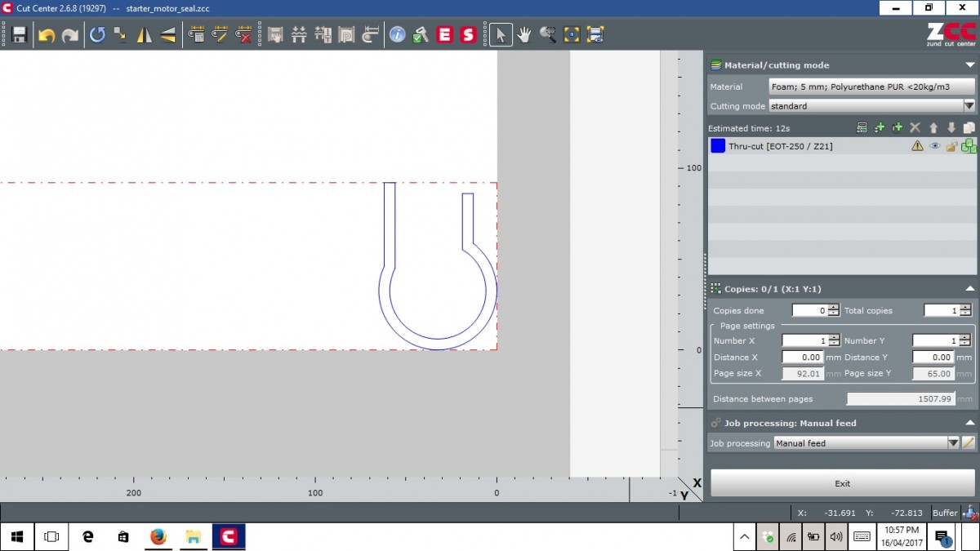Save the job with the floppy disk icon
This screenshot has width=980, height=551.
[x=20, y=35]
